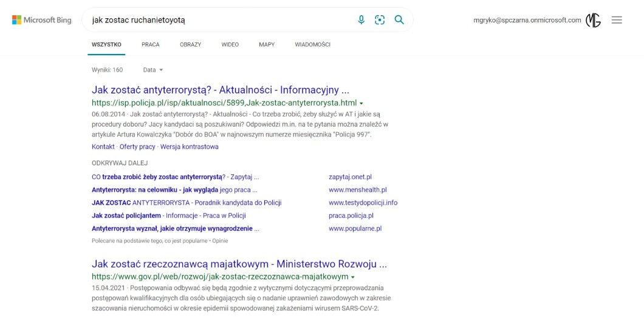Open the Data date filter dropdown
This screenshot has height=321, width=644.
pyautogui.click(x=153, y=70)
